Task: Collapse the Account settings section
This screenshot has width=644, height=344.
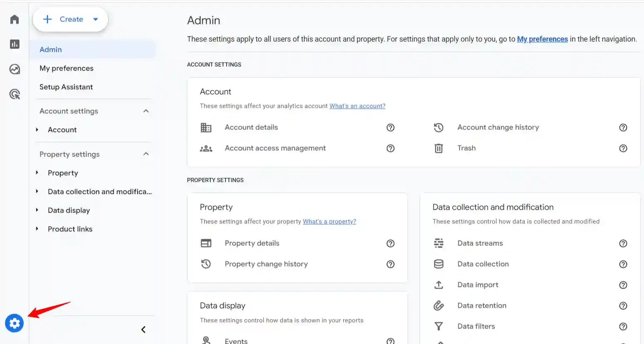Action: point(146,111)
